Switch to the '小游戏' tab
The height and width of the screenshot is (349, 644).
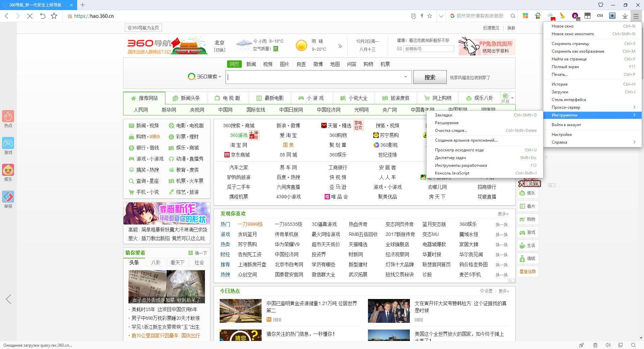(311, 98)
